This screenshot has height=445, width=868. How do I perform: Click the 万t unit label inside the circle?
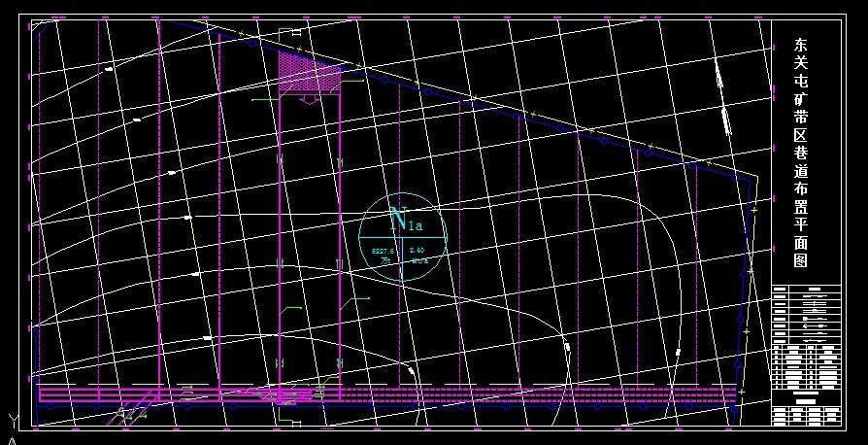(x=385, y=259)
